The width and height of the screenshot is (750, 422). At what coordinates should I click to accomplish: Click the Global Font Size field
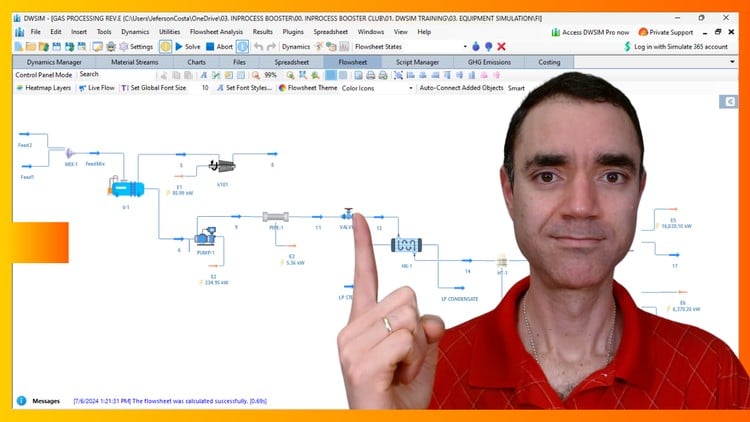pos(206,88)
